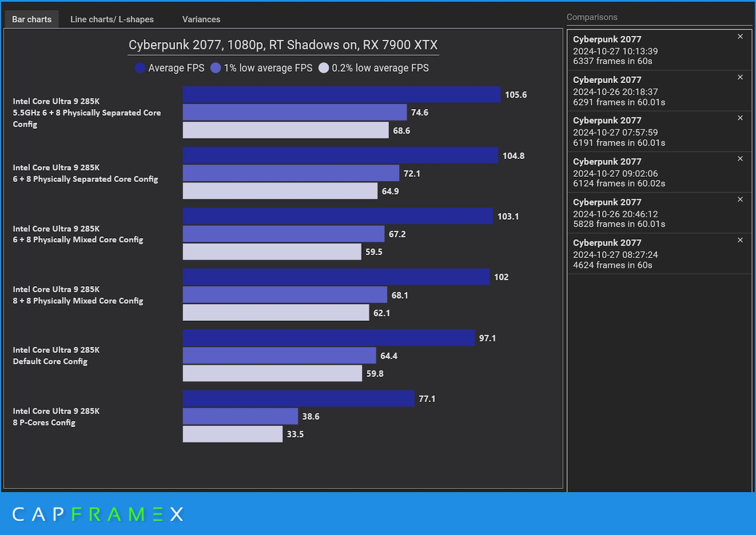Click the 97.1 average FPS bar
This screenshot has height=535, width=756.
coord(329,337)
